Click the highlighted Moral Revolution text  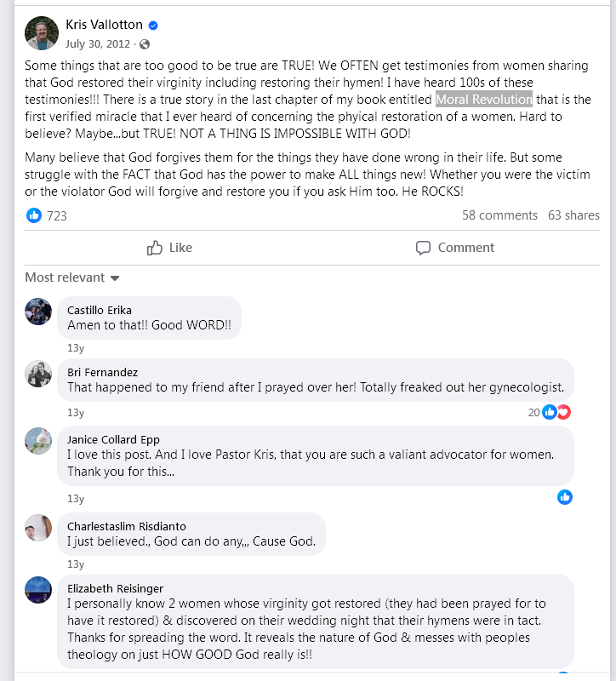pyautogui.click(x=484, y=100)
